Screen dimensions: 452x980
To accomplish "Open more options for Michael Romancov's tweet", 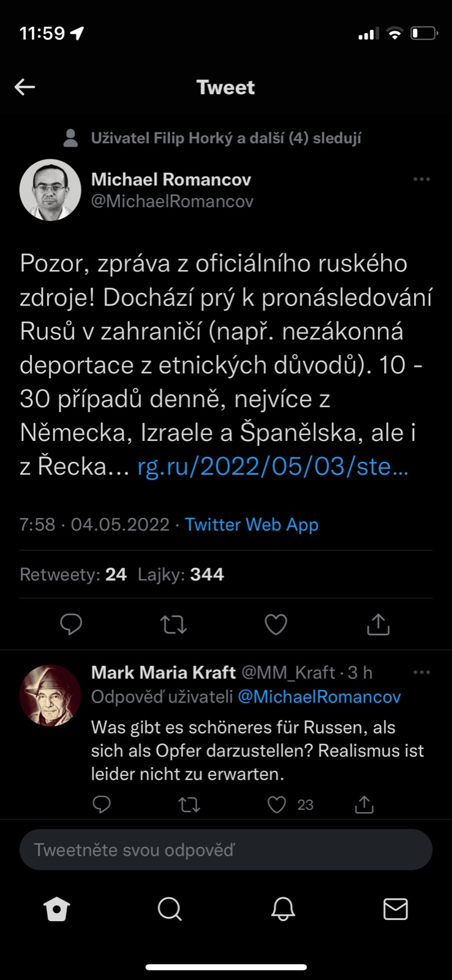I will click(421, 179).
